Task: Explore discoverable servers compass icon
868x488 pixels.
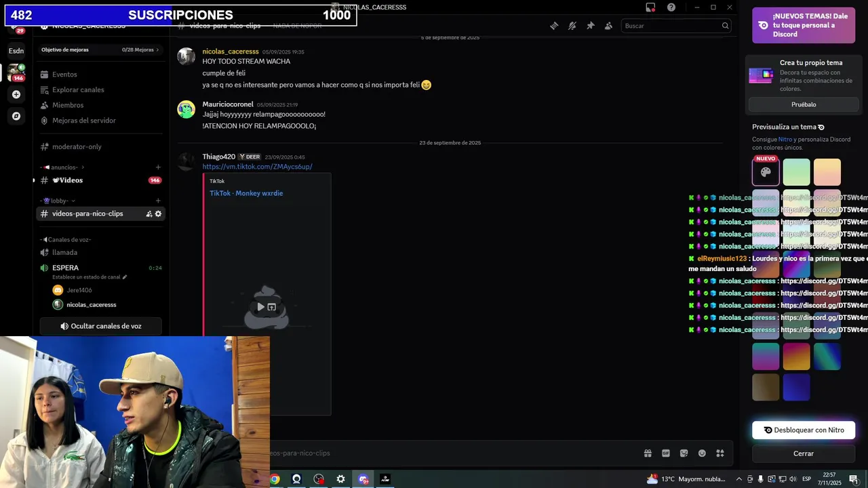Action: [x=16, y=116]
